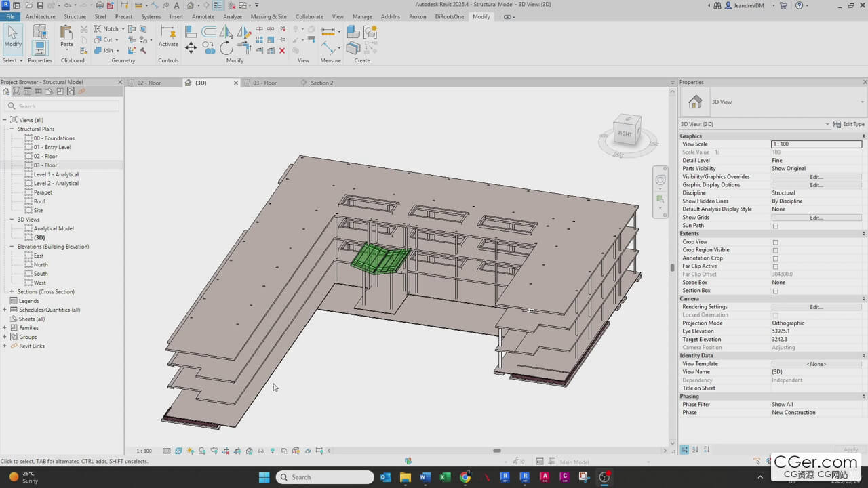Select the Offset tool

pyautogui.click(x=209, y=31)
